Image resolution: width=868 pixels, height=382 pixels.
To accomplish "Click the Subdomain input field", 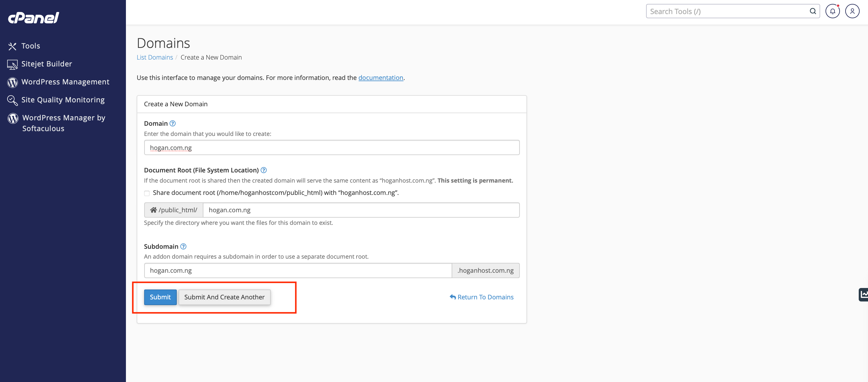I will (298, 270).
